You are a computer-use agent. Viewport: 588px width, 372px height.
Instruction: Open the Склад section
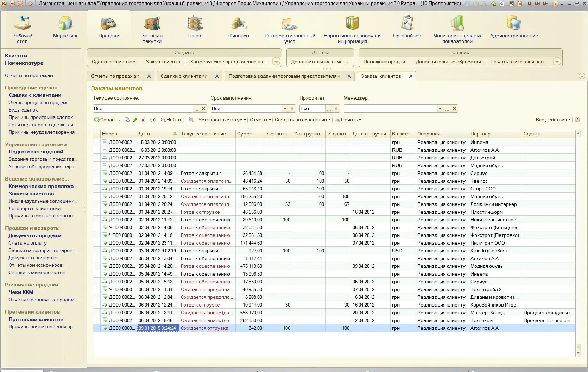(195, 27)
